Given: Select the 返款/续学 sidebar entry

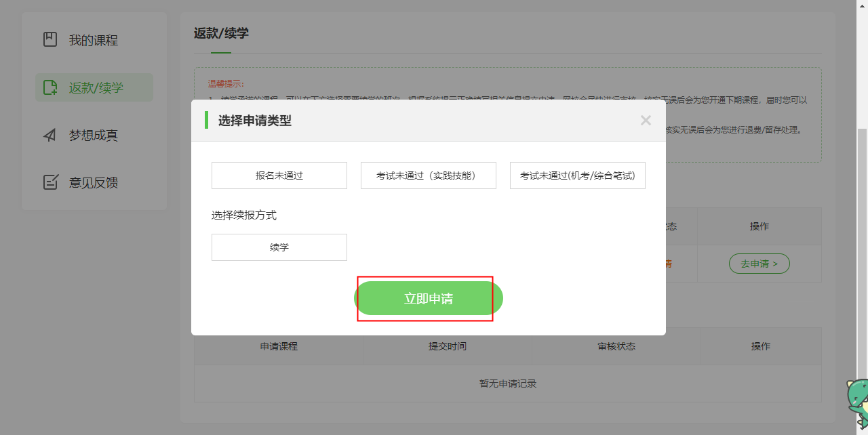Looking at the screenshot, I should pyautogui.click(x=95, y=87).
